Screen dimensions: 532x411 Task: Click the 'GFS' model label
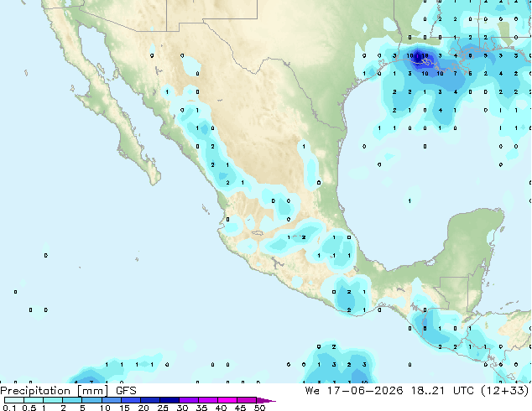[x=126, y=391]
